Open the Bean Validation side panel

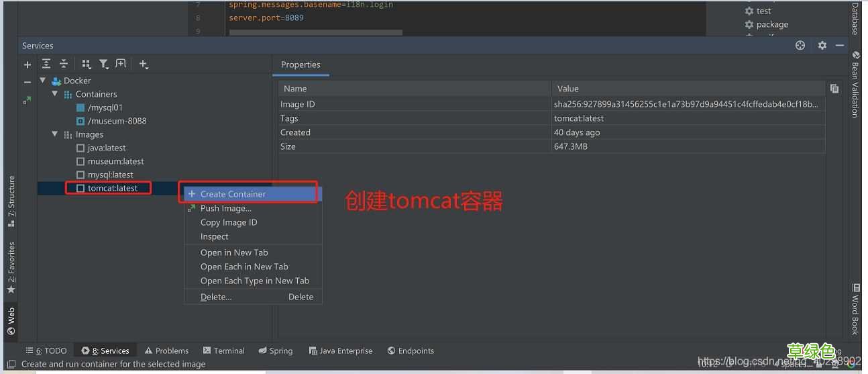(x=855, y=85)
